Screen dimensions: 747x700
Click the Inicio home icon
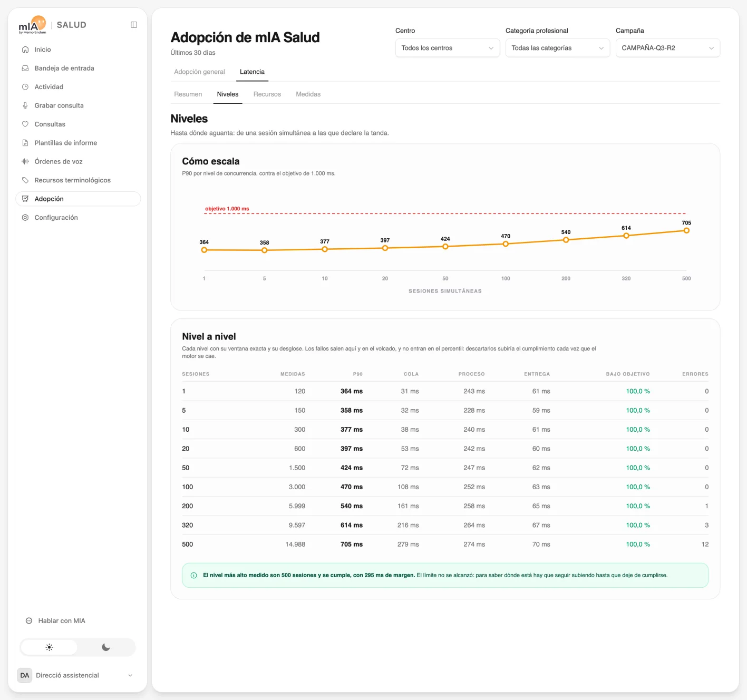click(x=25, y=50)
